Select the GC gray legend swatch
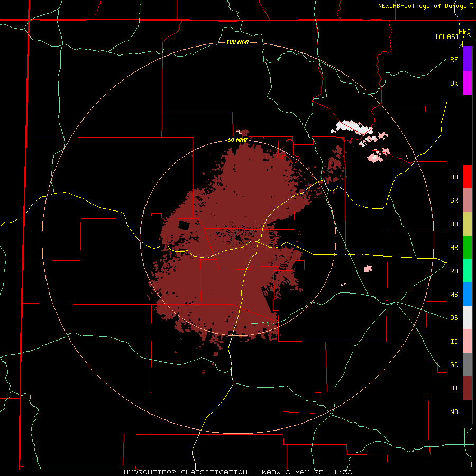This screenshot has width=476, height=476. pyautogui.click(x=467, y=364)
